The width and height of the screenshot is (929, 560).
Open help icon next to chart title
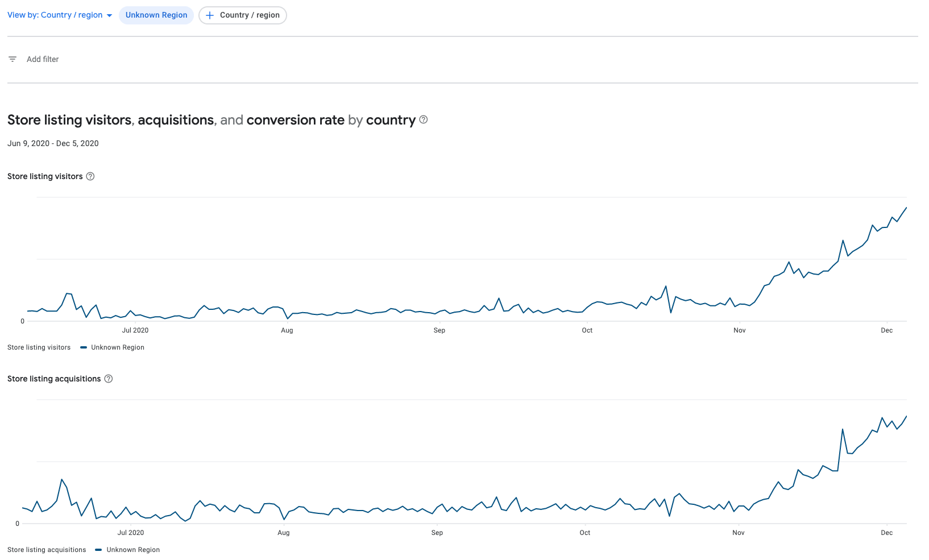point(424,119)
